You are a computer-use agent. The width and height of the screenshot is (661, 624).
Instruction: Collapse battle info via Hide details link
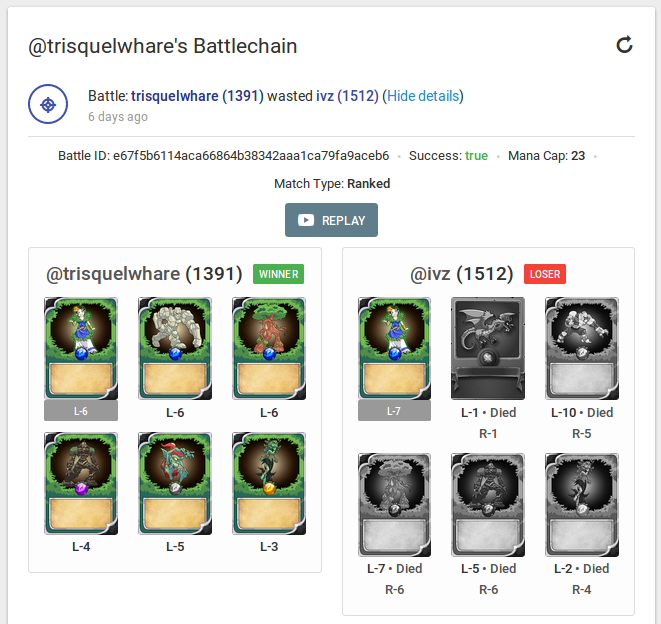click(x=423, y=96)
